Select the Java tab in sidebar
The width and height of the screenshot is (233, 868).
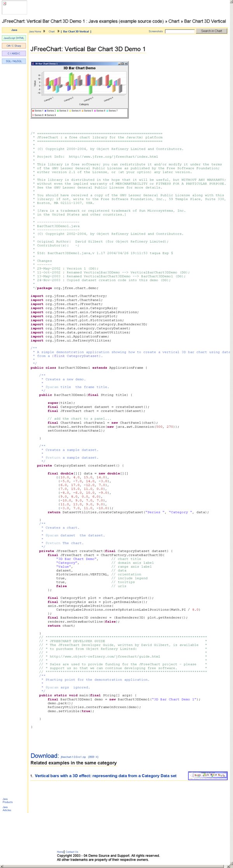[14, 30]
